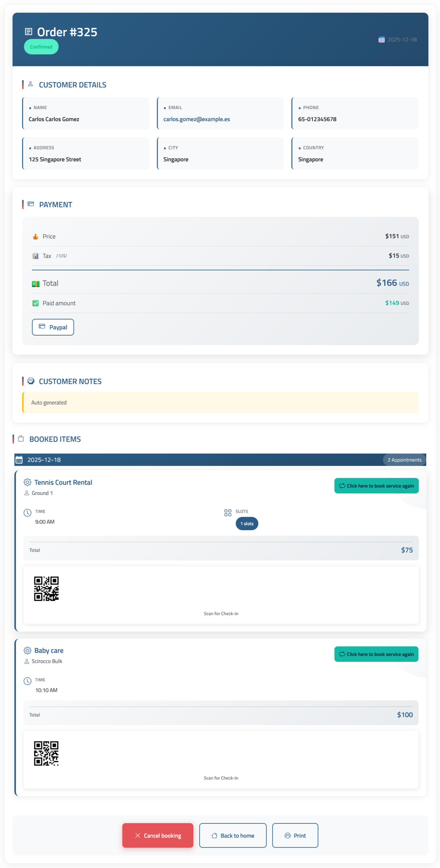Book Baby care service again
This screenshot has width=440, height=868.
(x=376, y=654)
